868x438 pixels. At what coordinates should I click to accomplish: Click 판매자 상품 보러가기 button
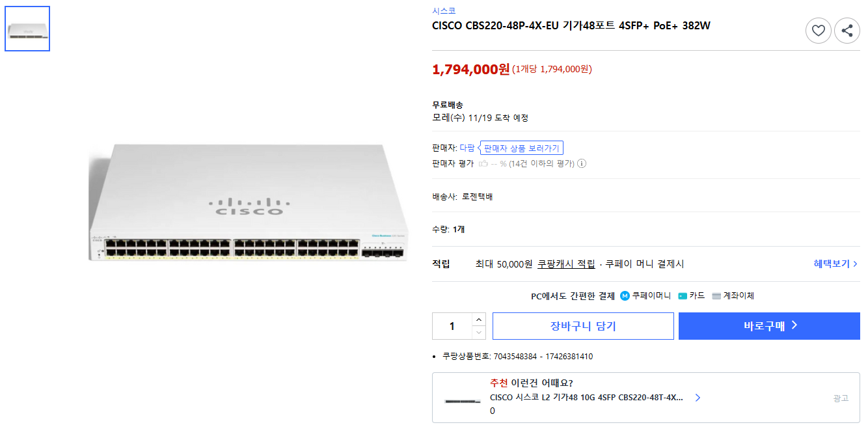(x=521, y=148)
